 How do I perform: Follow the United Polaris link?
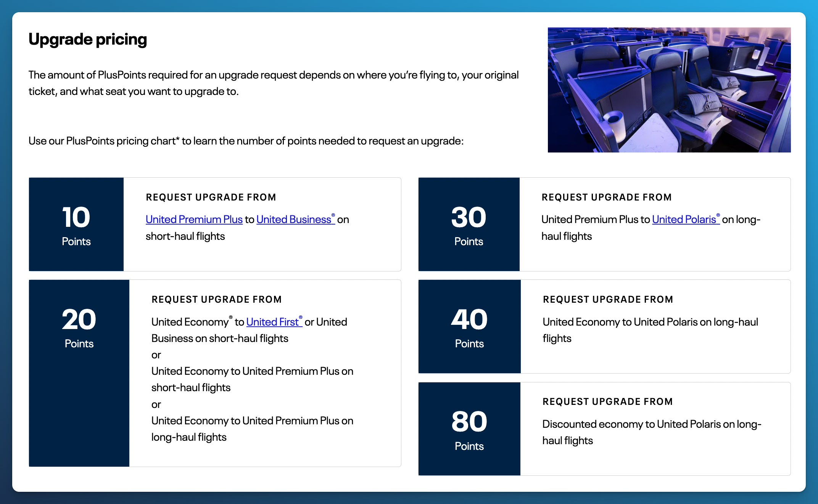[686, 220]
